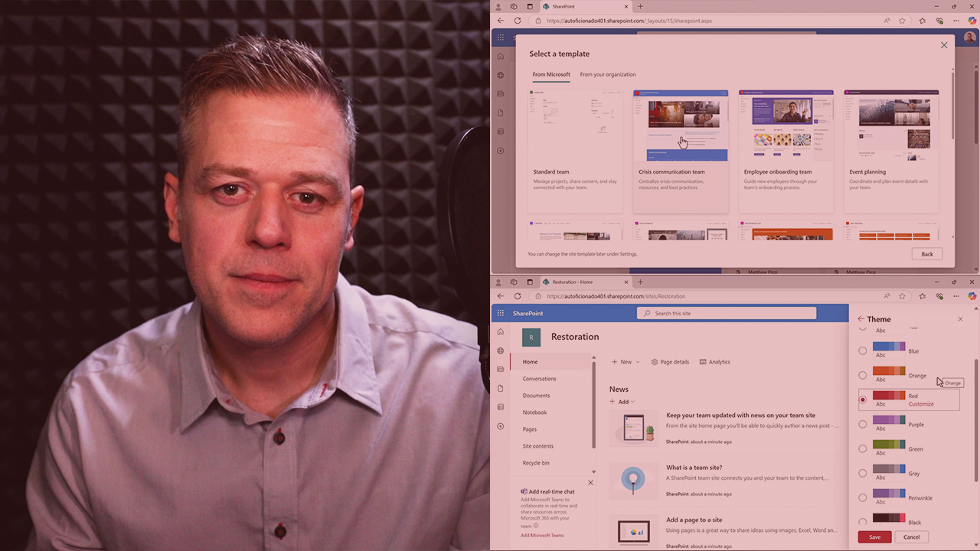Expand the collapse arrow below Recycle bin
980x551 pixels.
[x=593, y=472]
